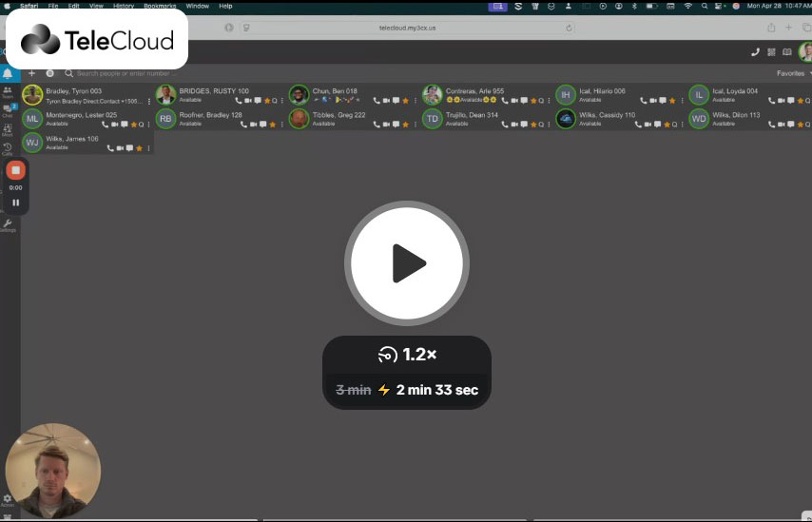Toggle the favorite star for Chun, Ben 018
Viewport: 812px width, 522px height.
(x=405, y=101)
